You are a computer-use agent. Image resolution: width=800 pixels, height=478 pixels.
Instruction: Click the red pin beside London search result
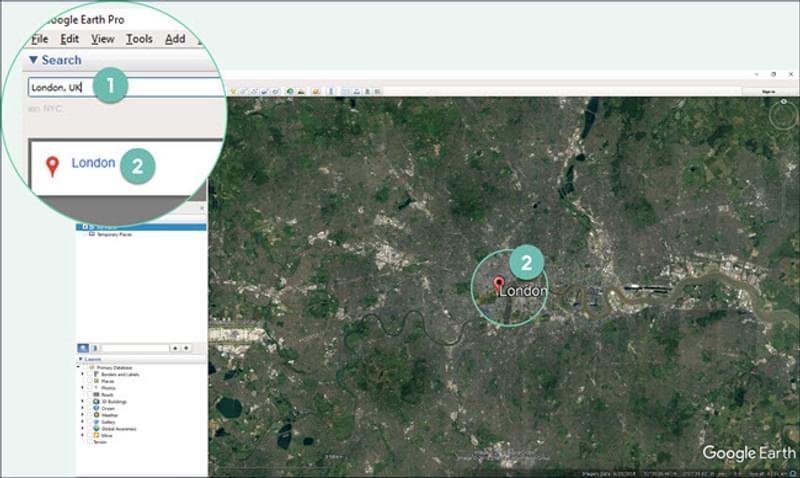[x=52, y=166]
